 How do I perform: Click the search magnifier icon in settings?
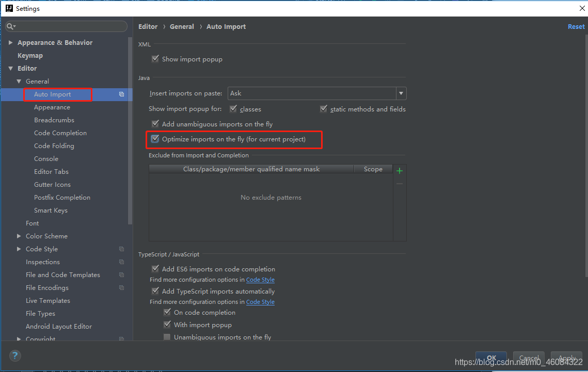click(x=11, y=26)
